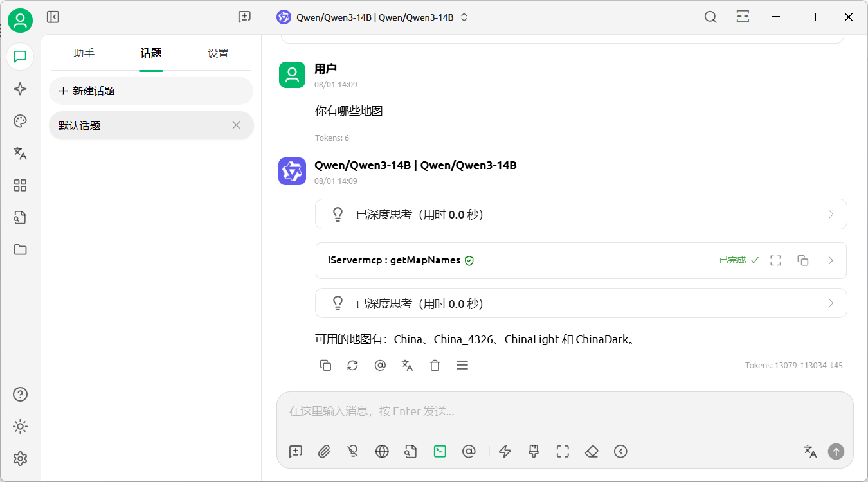Expand the first 已深度思考 thinking block
The image size is (868, 482).
[x=581, y=214]
